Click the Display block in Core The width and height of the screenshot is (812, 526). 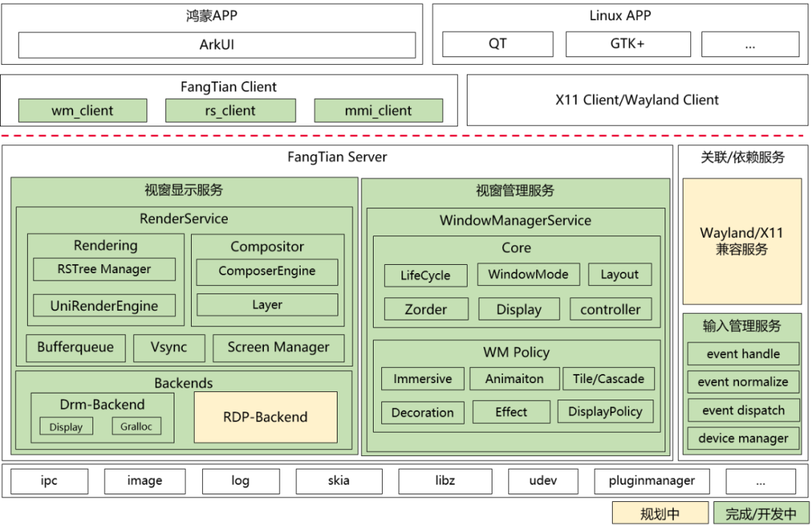pyautogui.click(x=519, y=309)
